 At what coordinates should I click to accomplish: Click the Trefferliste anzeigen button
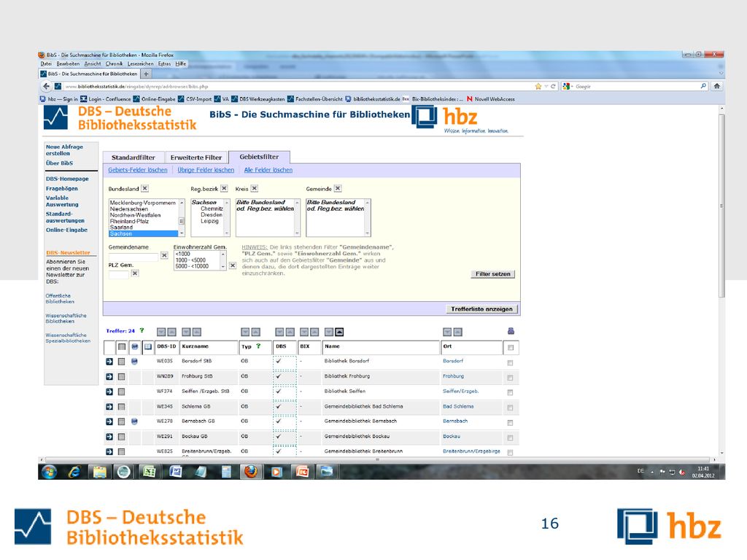pyautogui.click(x=481, y=309)
